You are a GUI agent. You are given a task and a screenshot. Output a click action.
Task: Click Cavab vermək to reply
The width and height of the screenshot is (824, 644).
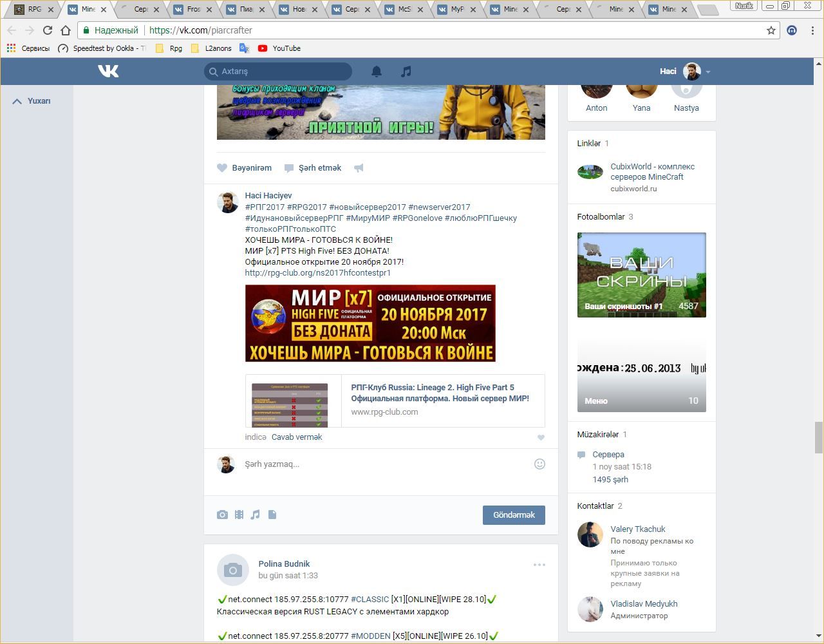(x=297, y=437)
